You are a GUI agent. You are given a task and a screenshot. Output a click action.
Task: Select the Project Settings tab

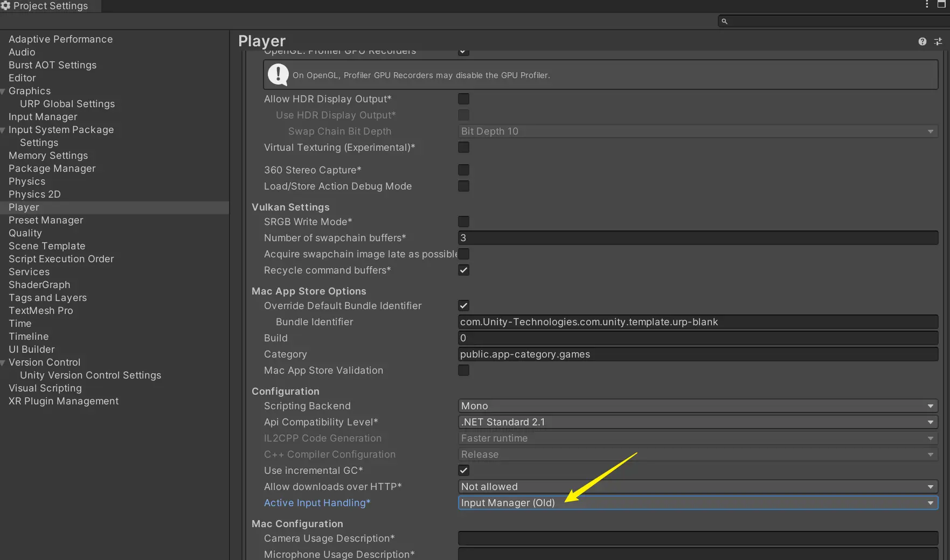click(50, 6)
